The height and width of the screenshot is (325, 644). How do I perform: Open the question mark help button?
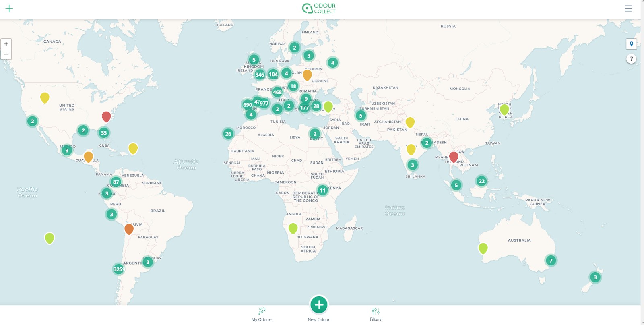(x=631, y=59)
